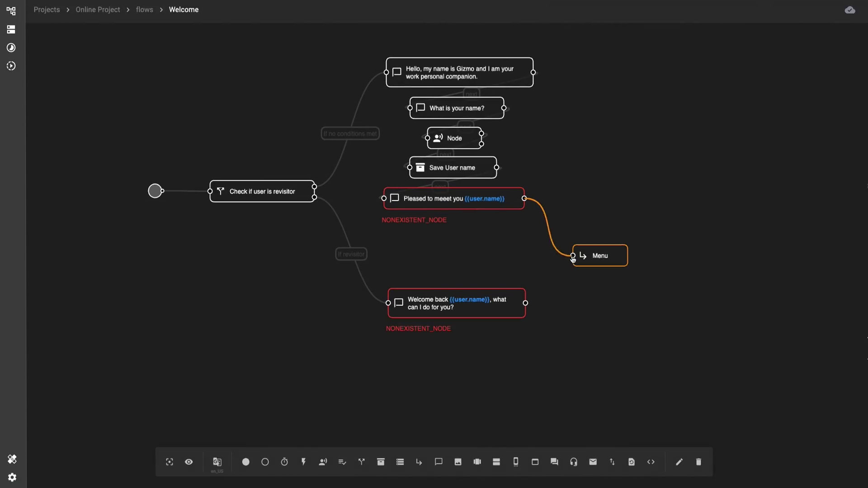This screenshot has width=868, height=488.
Task: Open the run/play circular arrow sidebar icon
Action: point(11,66)
